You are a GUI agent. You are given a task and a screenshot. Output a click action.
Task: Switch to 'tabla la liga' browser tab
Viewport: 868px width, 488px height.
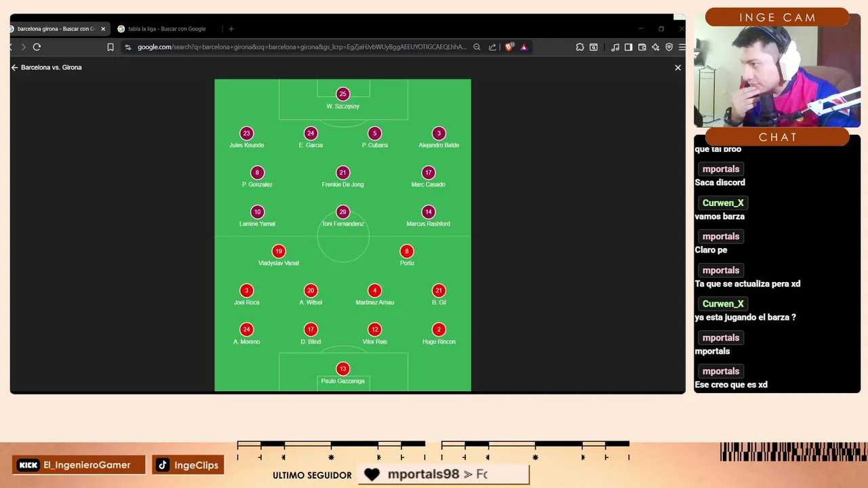click(166, 28)
